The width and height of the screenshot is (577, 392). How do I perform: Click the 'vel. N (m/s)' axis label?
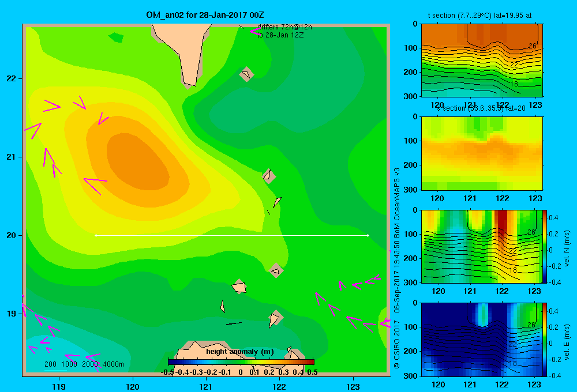(567, 248)
